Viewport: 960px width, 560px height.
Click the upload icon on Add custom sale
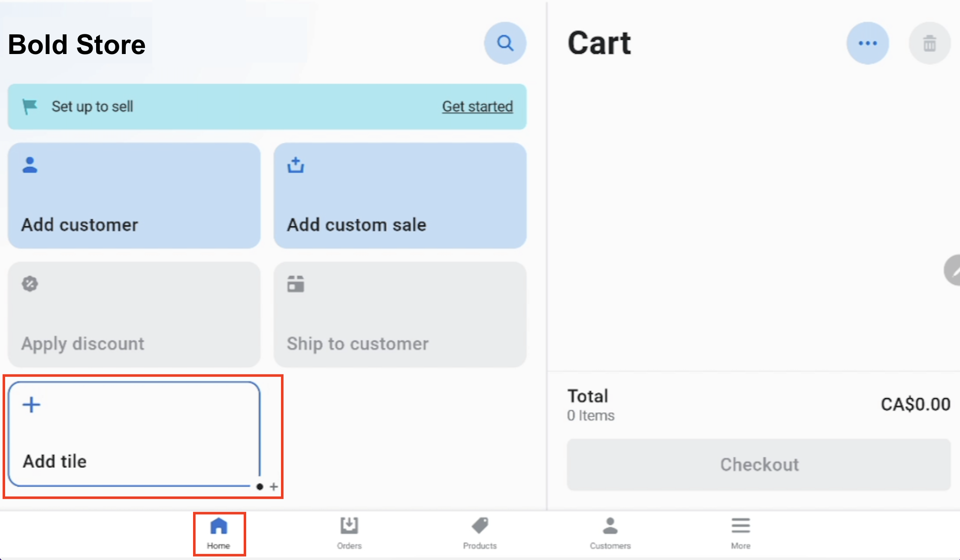[x=296, y=165]
